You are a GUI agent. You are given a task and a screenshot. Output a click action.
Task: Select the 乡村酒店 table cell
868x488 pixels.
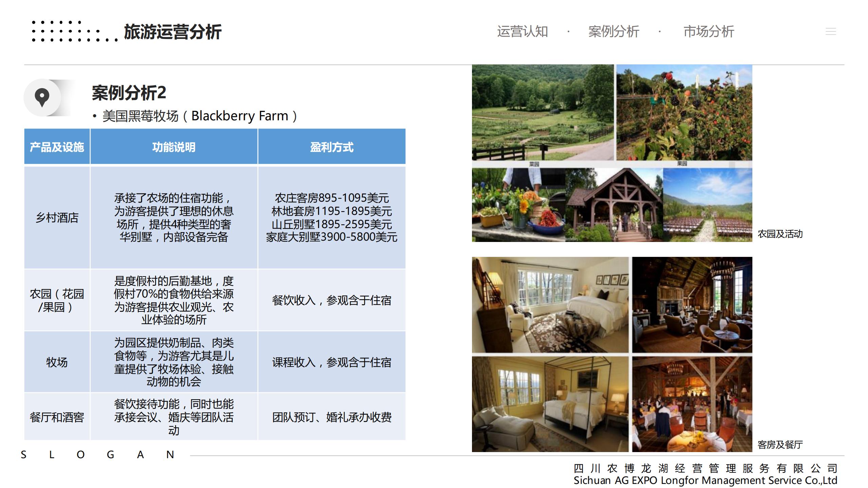pos(57,218)
